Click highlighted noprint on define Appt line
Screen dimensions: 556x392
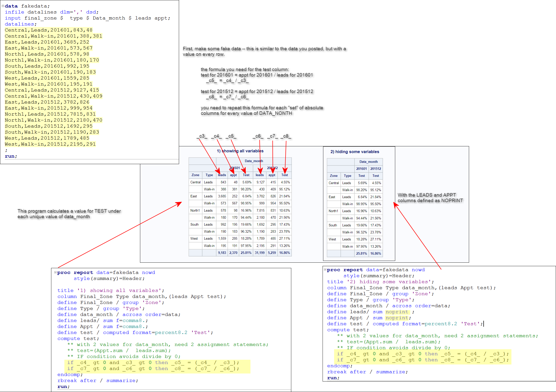click(x=397, y=318)
